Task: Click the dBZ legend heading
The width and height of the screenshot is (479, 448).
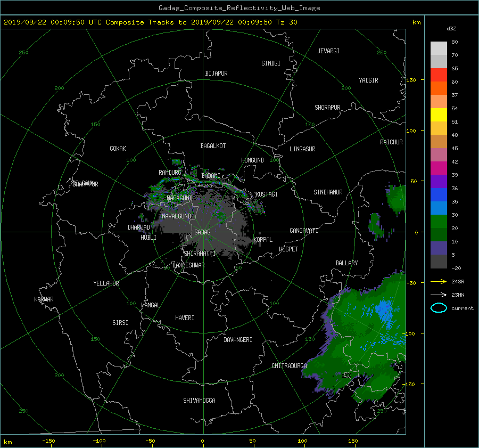Action: [451, 29]
